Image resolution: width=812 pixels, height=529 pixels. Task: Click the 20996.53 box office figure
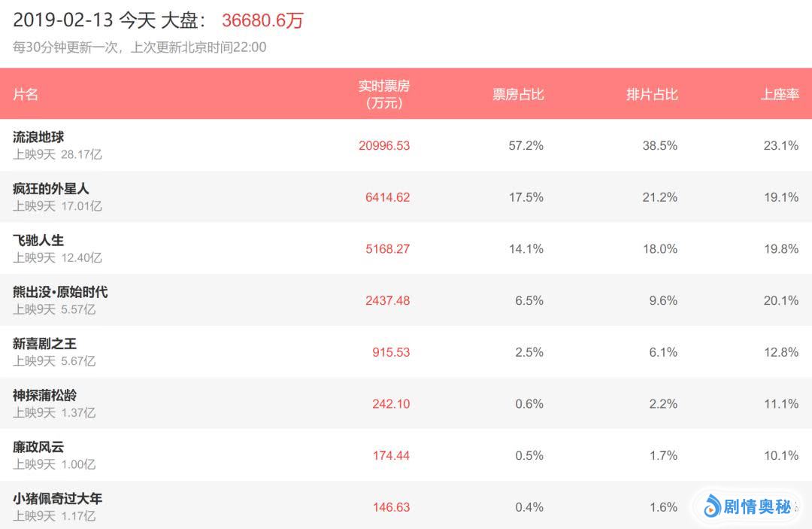pyautogui.click(x=384, y=145)
